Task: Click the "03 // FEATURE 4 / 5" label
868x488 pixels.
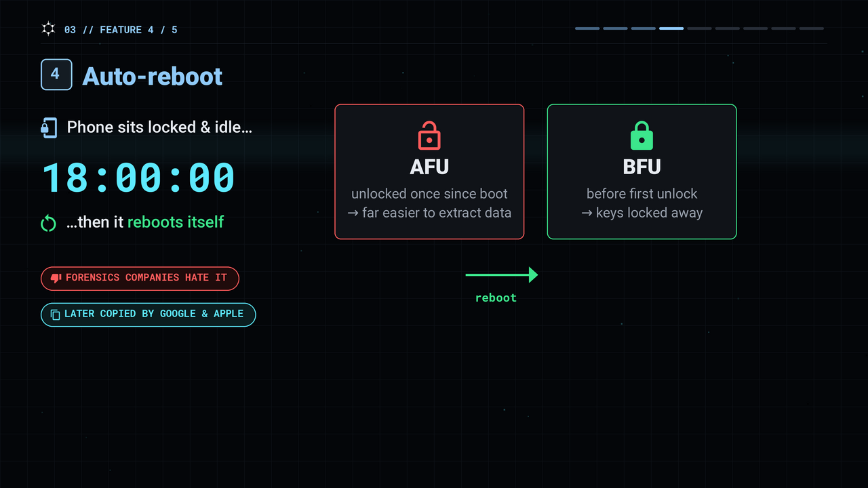Action: pos(121,30)
